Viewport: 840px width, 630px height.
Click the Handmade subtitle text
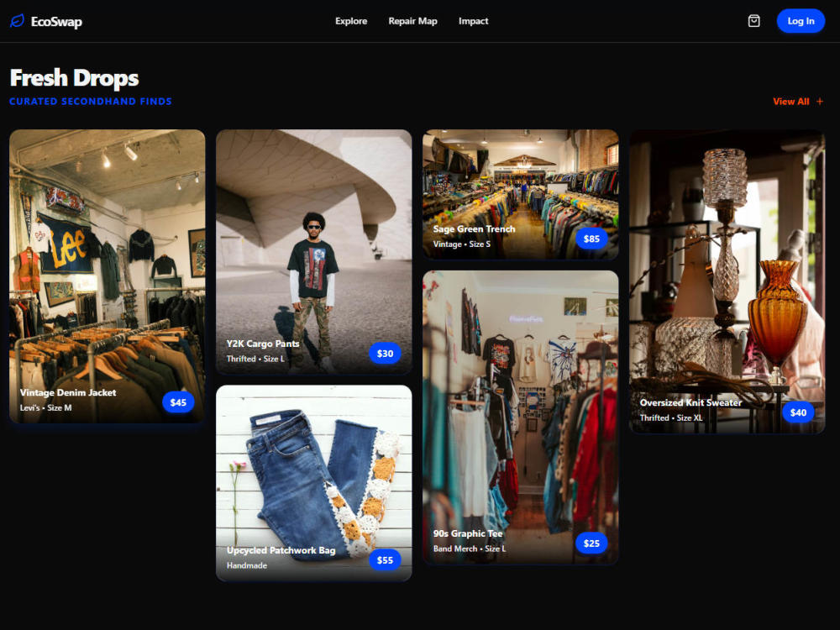point(246,565)
